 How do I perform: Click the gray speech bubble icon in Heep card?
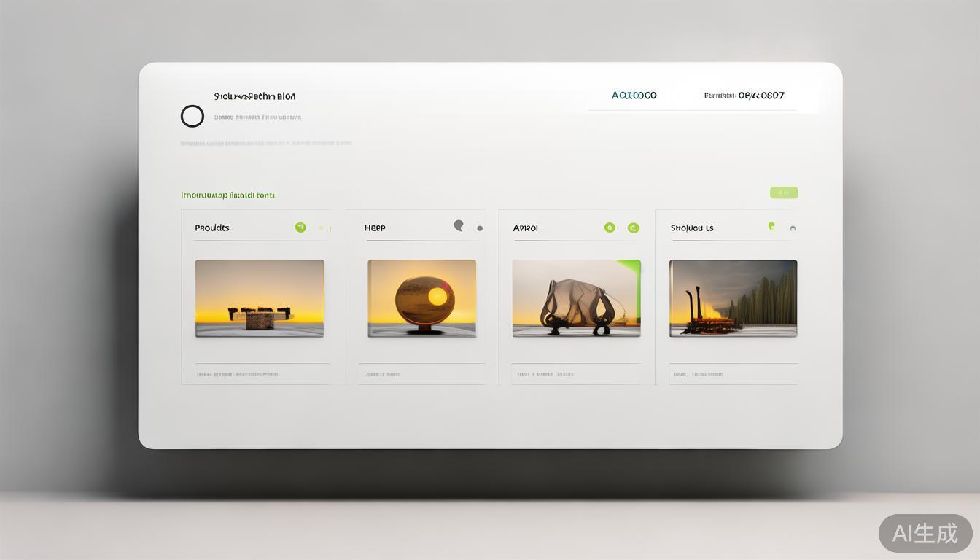[459, 225]
